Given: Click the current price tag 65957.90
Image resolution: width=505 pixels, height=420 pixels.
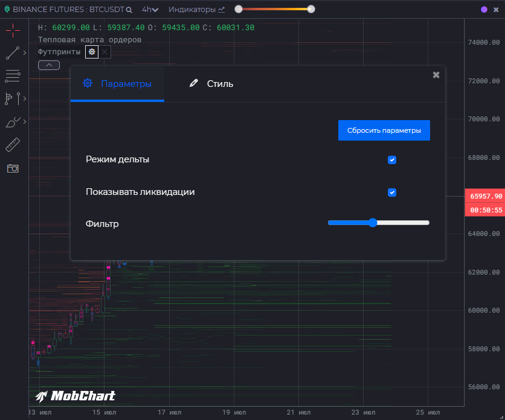Looking at the screenshot, I should pos(485,196).
